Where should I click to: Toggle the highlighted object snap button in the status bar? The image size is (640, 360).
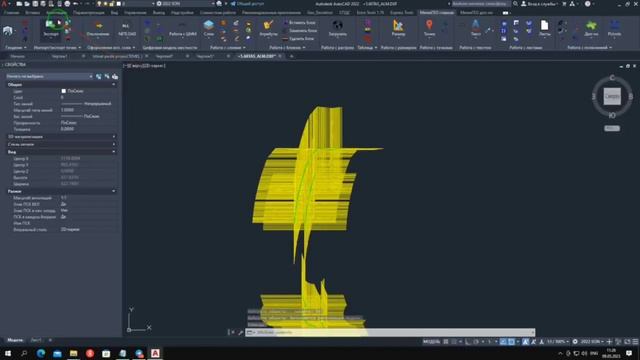(511, 342)
